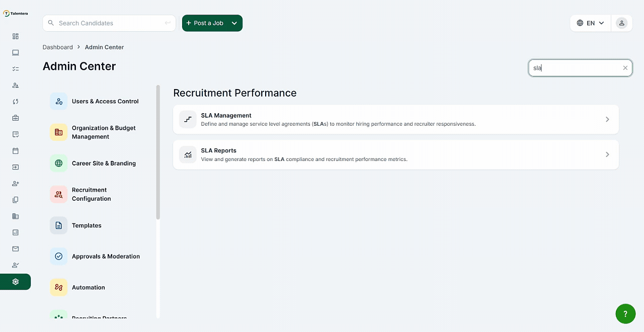Expand the Post a Job dropdown arrow

click(234, 23)
